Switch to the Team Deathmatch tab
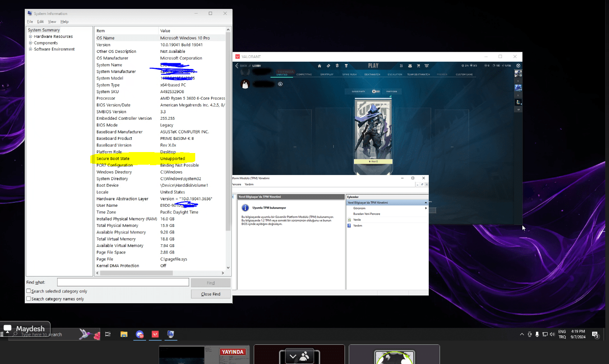 coord(418,74)
